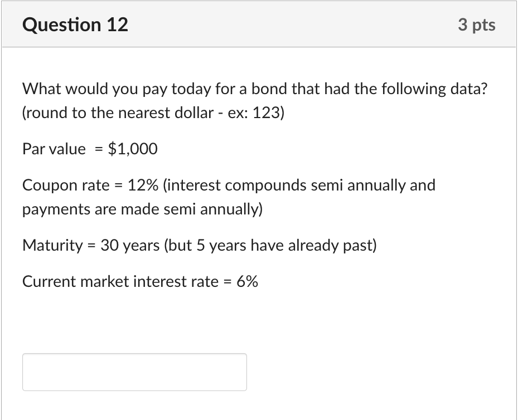Select the Par value line
The width and height of the screenshot is (518, 420).
coord(89,149)
